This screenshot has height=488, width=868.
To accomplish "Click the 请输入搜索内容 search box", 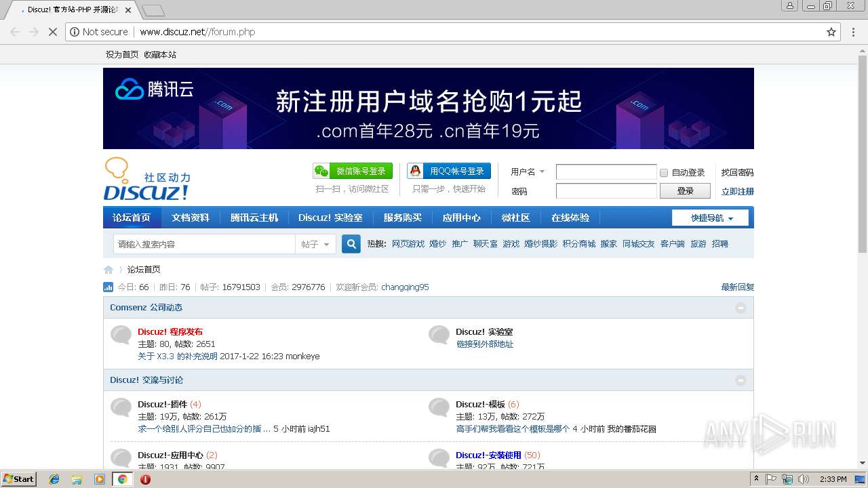I will [x=204, y=244].
